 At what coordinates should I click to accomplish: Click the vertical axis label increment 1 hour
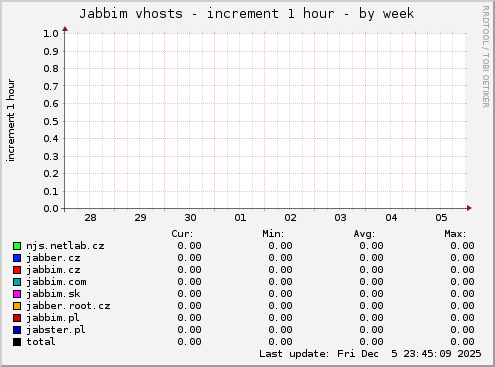11,120
